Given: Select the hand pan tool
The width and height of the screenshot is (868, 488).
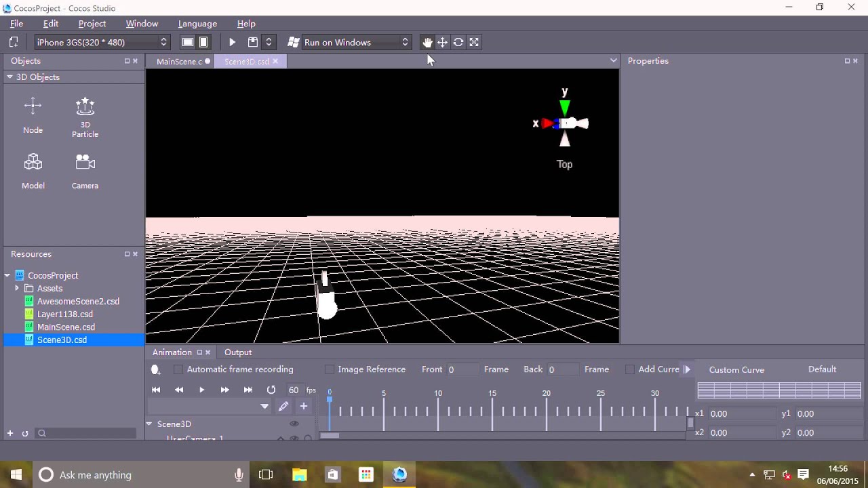Looking at the screenshot, I should [x=427, y=42].
